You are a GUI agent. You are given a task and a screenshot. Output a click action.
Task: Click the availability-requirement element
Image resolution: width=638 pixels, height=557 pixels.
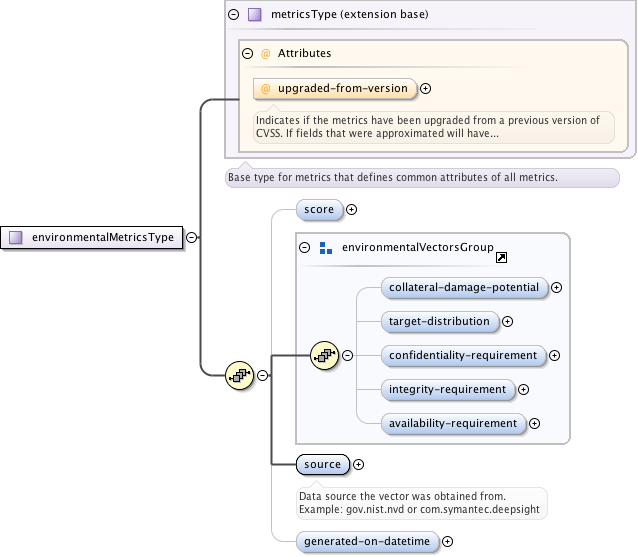454,423
